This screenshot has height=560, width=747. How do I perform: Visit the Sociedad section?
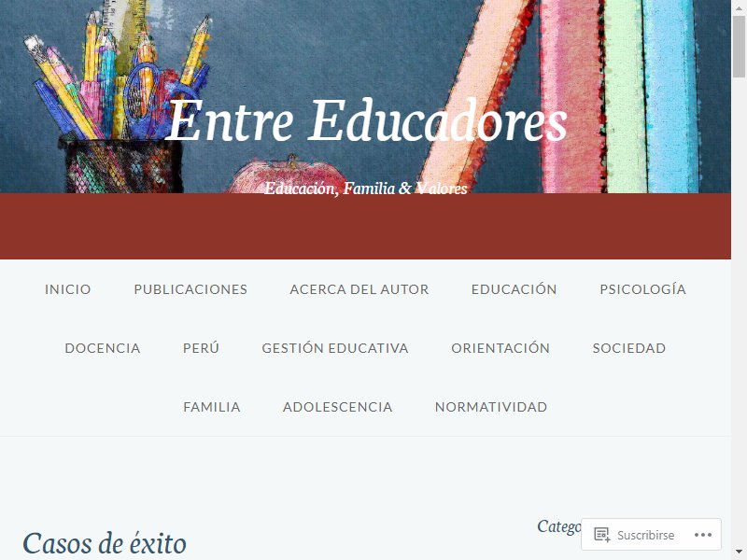(x=628, y=348)
